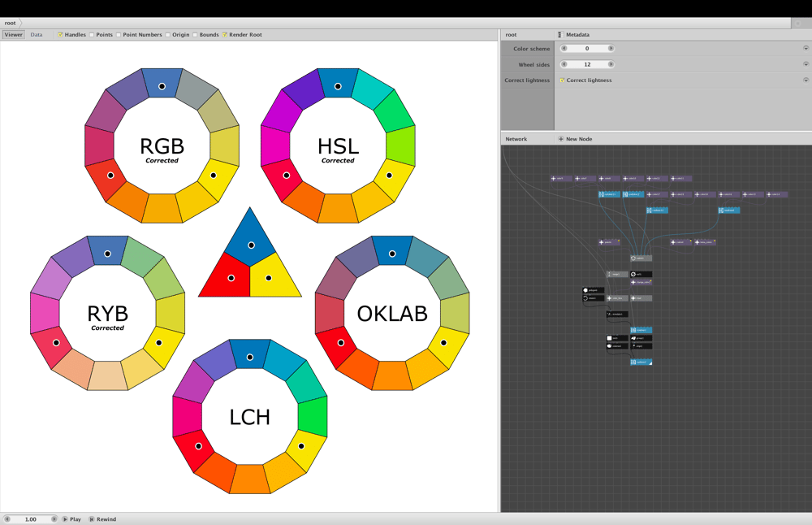Select the gray node right of color_hex
The width and height of the screenshot is (812, 525).
point(641,298)
